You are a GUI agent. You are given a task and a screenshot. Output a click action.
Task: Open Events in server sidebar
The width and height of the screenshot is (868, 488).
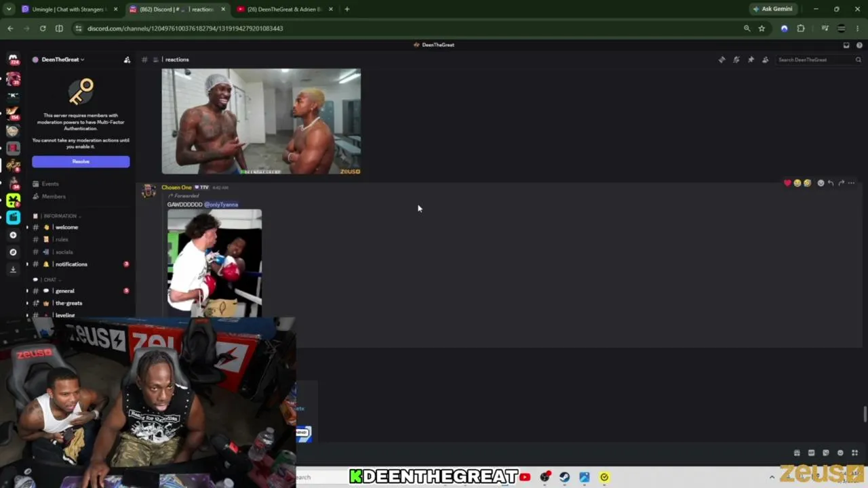point(50,184)
